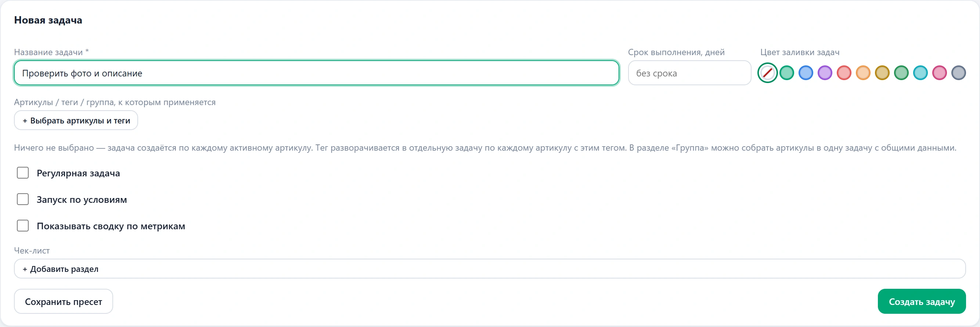Expand checklist with Добавить раздел
Screen dimensions: 980x327
coord(490,269)
